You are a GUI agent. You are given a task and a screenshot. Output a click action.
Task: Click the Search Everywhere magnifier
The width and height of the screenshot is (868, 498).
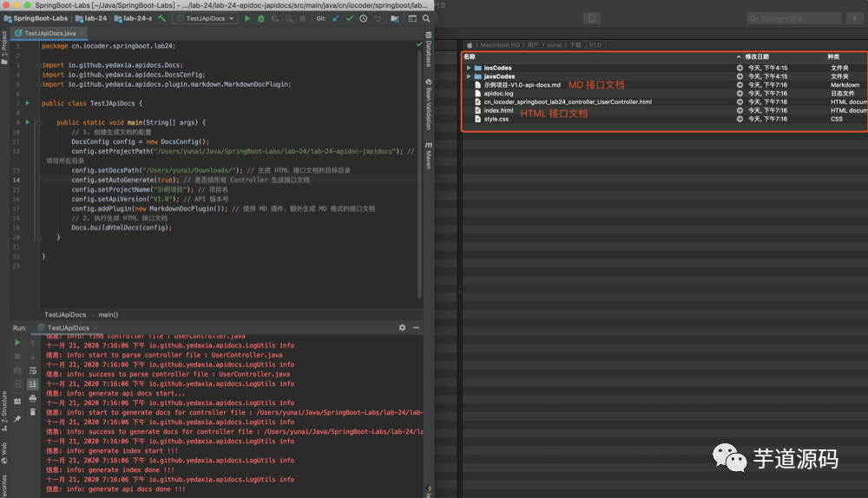point(426,18)
